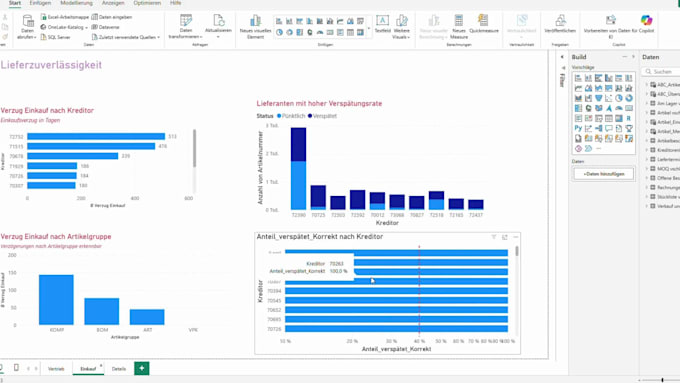680x383 pixels.
Task: Toggle the Pünktlich legend entry
Action: pos(291,116)
